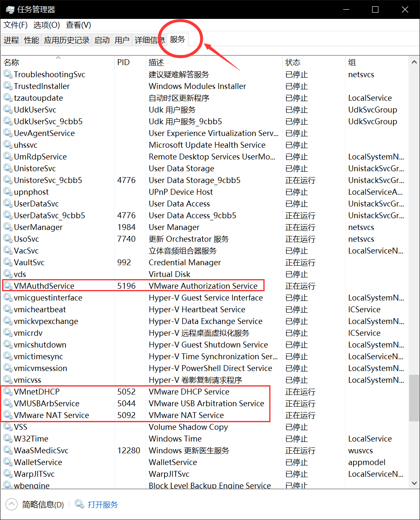Click the VMAuthdService gear icon
Image resolution: width=420 pixels, height=520 pixels.
tap(8, 286)
